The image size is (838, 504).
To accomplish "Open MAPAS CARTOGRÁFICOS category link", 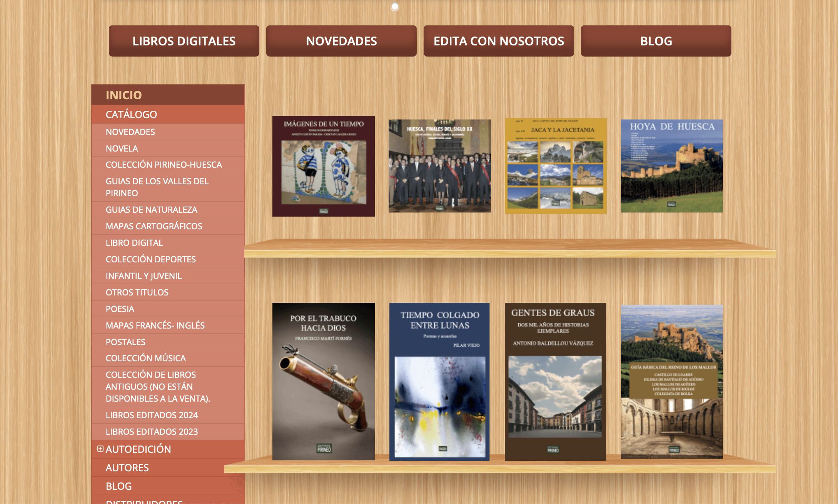I will (154, 226).
